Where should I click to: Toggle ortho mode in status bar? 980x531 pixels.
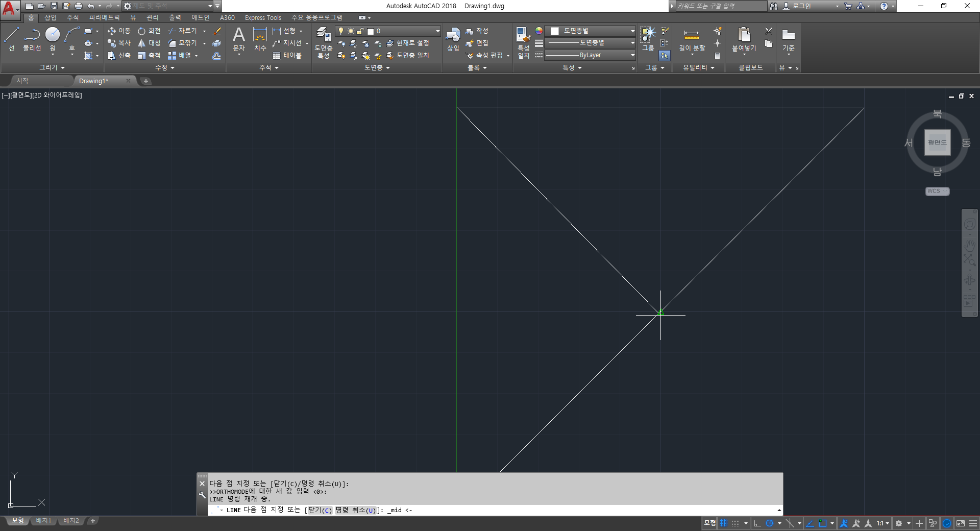(x=757, y=523)
